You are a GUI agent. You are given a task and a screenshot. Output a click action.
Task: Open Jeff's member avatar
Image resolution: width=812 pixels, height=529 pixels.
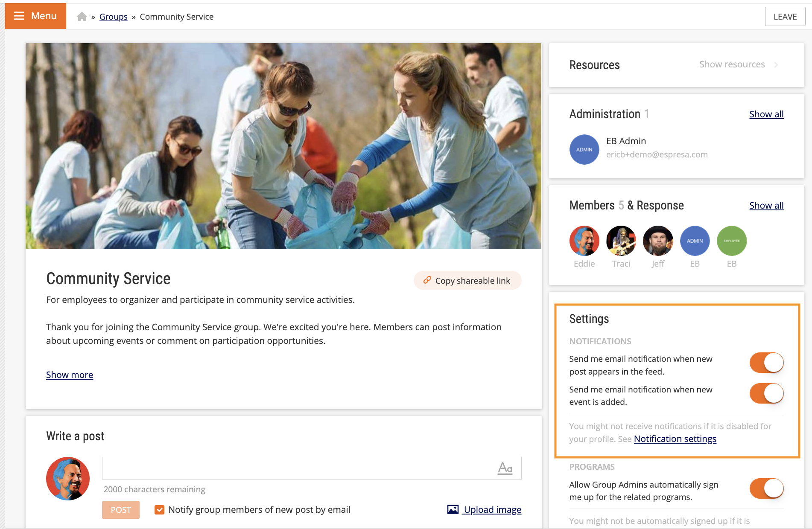pyautogui.click(x=658, y=241)
